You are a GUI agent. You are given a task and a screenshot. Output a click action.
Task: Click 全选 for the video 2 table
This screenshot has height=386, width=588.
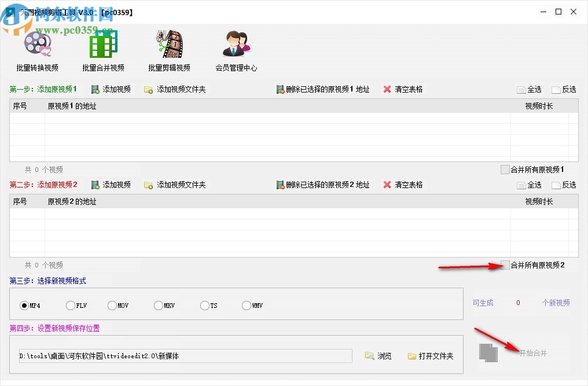[529, 185]
